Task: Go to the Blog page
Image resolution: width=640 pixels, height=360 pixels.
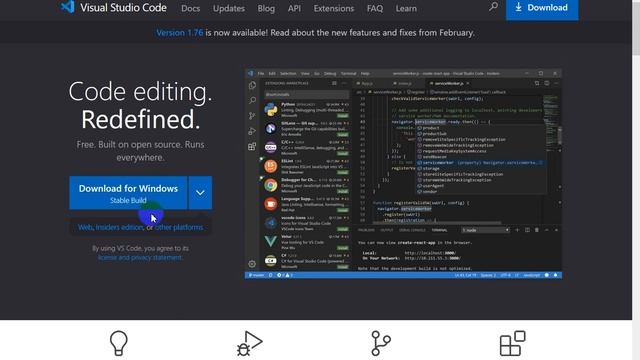Action: (266, 8)
